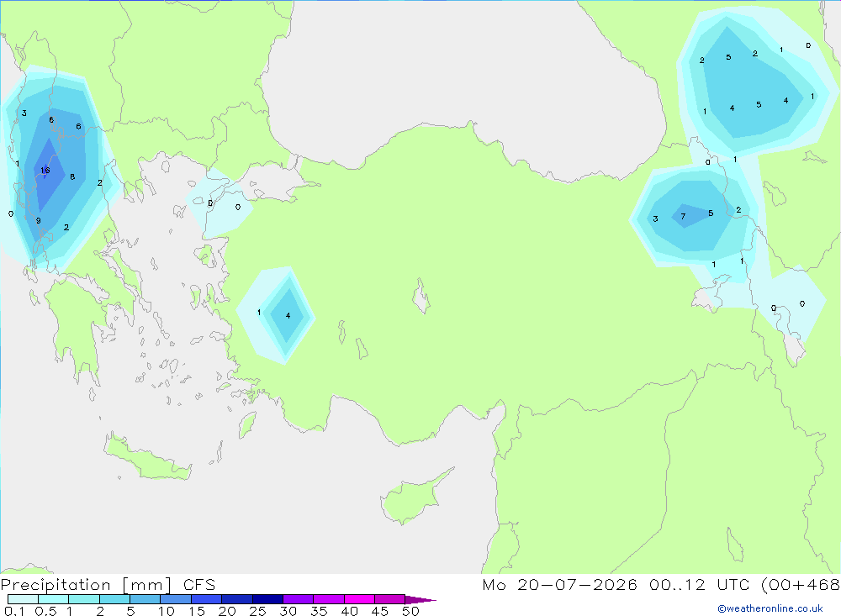This screenshot has height=616, width=841.
Task: Pick the legend swatch between 35 and 40
Action: 329,599
